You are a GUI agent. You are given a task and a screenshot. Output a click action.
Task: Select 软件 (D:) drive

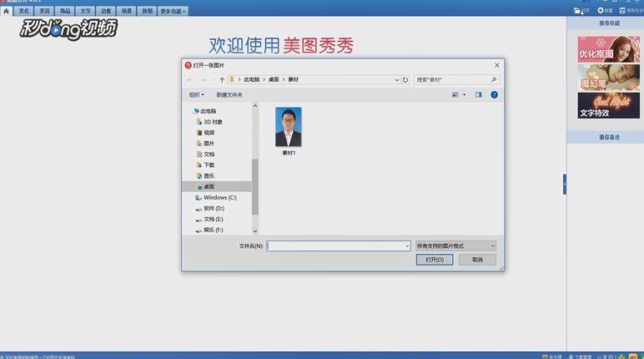210,209
